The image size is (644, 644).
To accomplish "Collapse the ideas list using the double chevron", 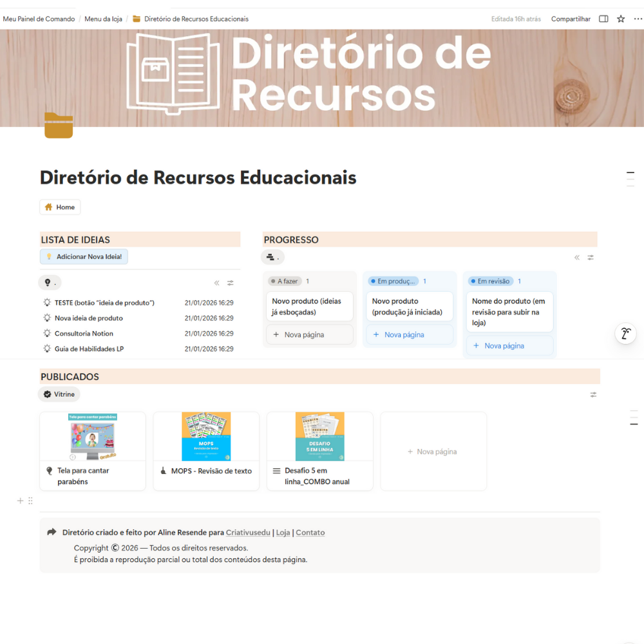I will tap(216, 282).
